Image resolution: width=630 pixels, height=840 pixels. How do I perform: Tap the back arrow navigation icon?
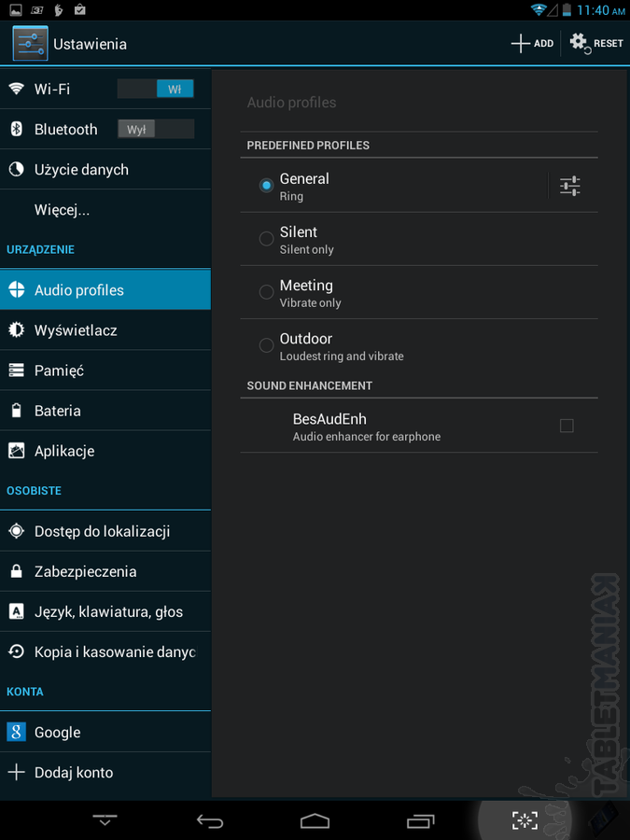209,820
